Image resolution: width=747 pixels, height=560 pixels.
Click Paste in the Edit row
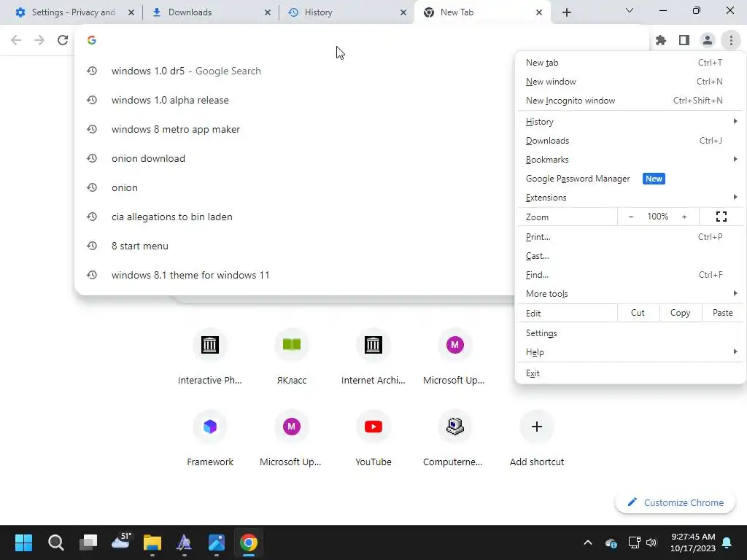point(723,313)
